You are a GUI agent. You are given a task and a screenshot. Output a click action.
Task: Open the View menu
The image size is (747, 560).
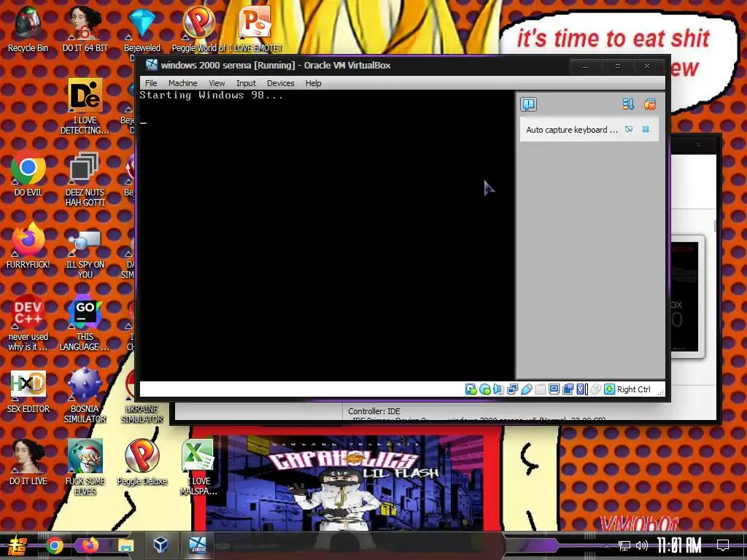tap(216, 83)
